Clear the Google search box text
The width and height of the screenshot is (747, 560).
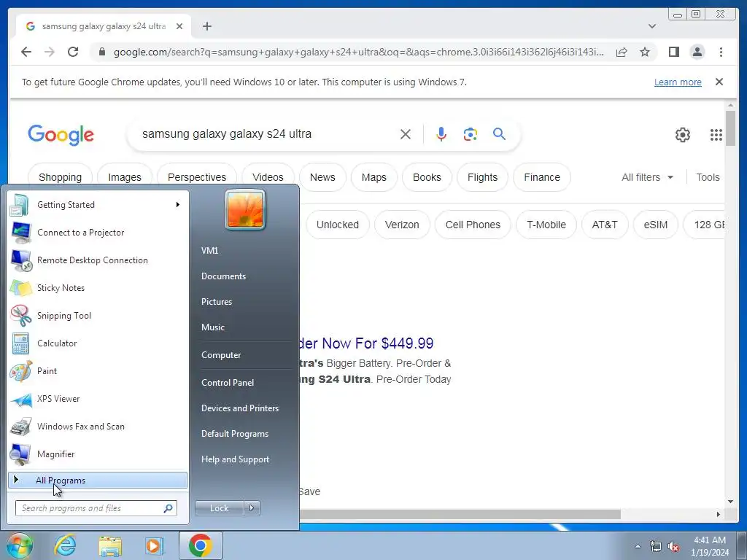point(406,134)
